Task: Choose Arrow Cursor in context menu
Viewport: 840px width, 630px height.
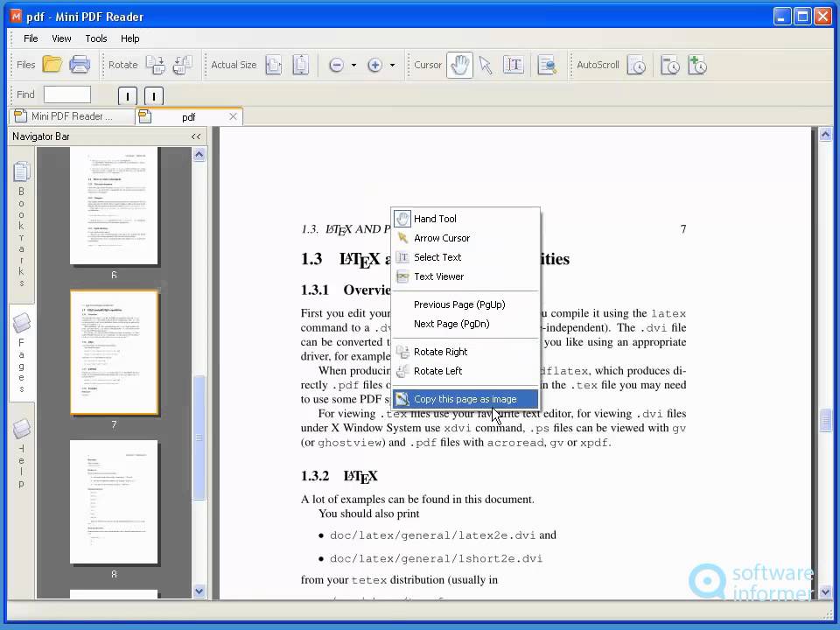Action: click(x=465, y=238)
